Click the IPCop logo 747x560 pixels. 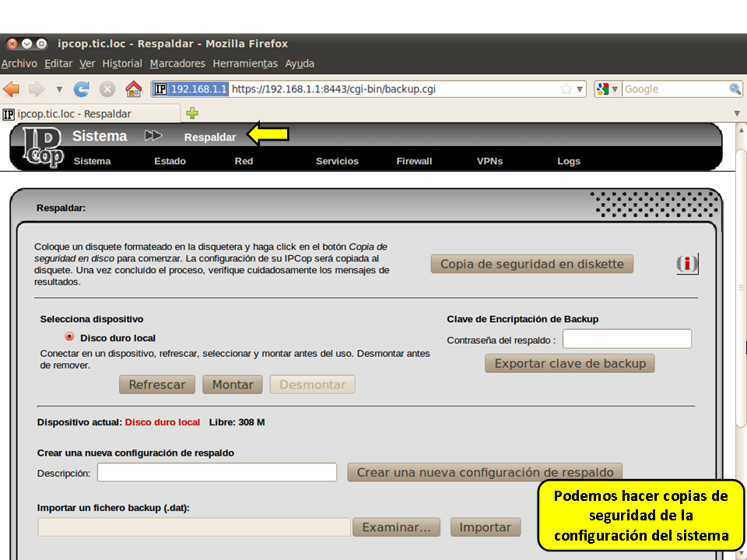[41, 146]
